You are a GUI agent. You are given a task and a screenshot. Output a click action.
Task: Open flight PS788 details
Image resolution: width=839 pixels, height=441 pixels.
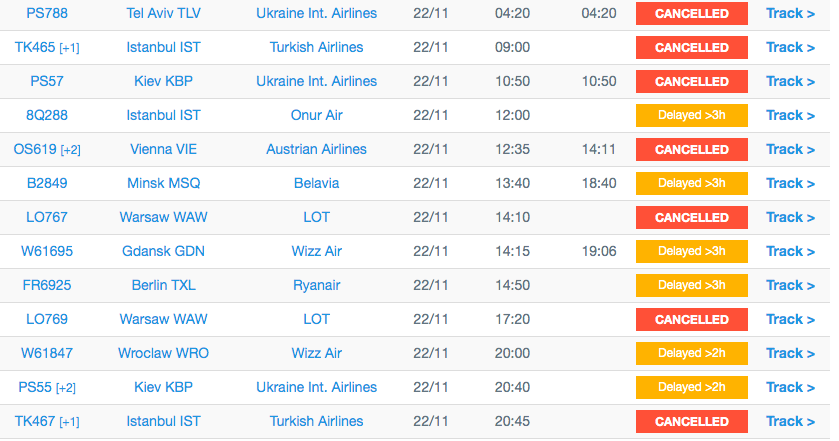(x=47, y=13)
